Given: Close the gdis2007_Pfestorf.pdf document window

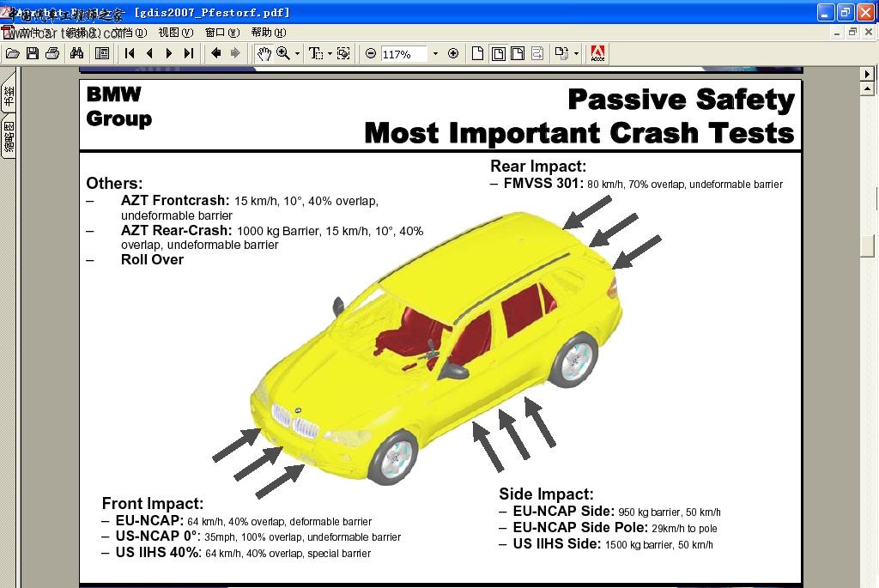Looking at the screenshot, I should (x=869, y=33).
